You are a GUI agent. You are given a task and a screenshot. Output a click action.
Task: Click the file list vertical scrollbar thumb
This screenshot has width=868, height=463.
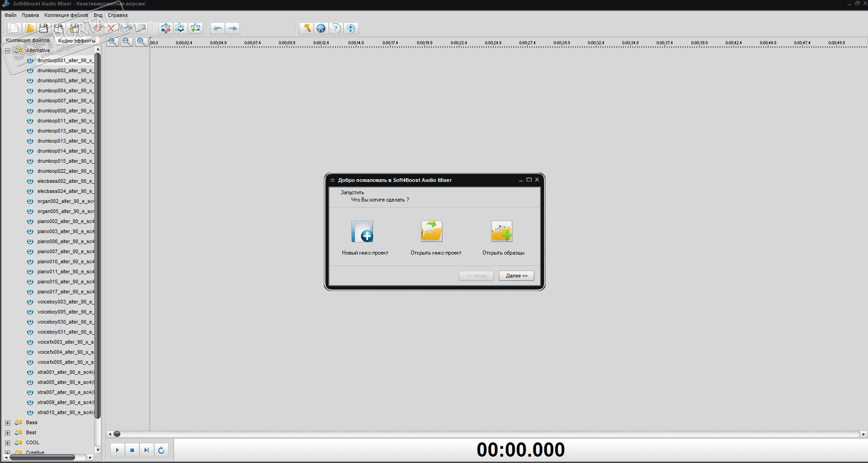(97, 235)
